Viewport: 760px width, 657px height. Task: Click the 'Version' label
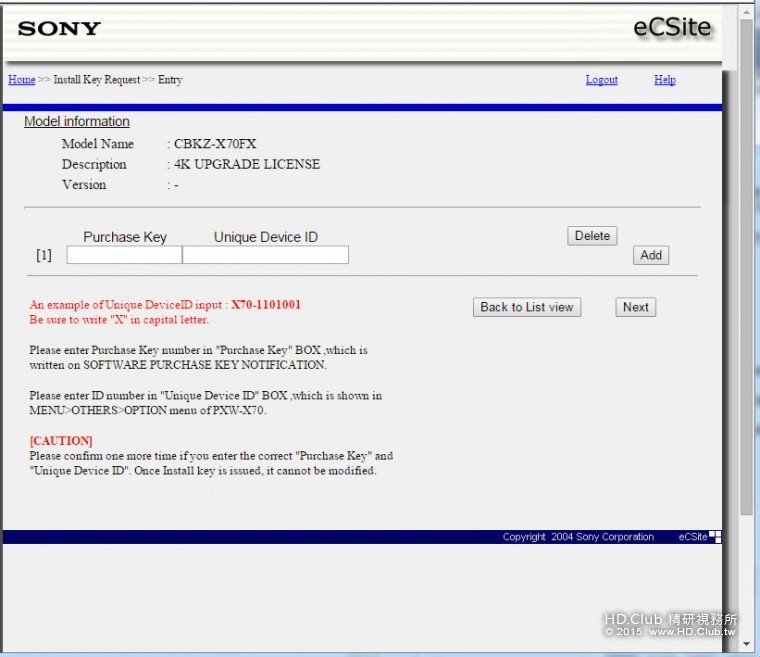84,185
